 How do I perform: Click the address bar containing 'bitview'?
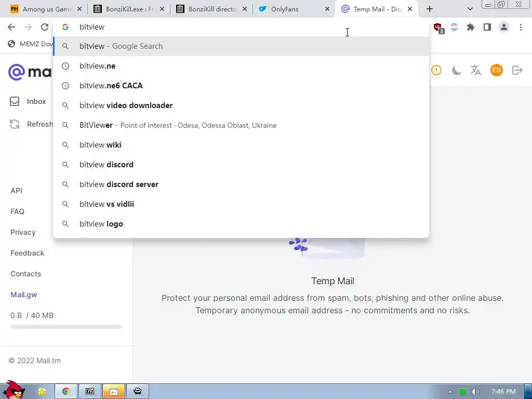pyautogui.click(x=241, y=27)
